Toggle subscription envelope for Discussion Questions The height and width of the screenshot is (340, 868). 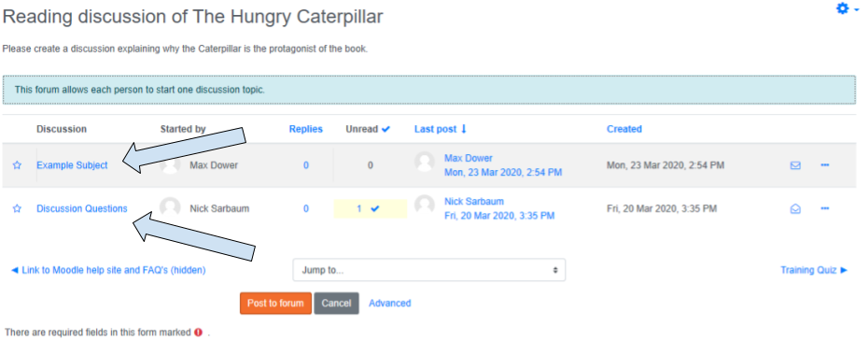click(x=795, y=208)
